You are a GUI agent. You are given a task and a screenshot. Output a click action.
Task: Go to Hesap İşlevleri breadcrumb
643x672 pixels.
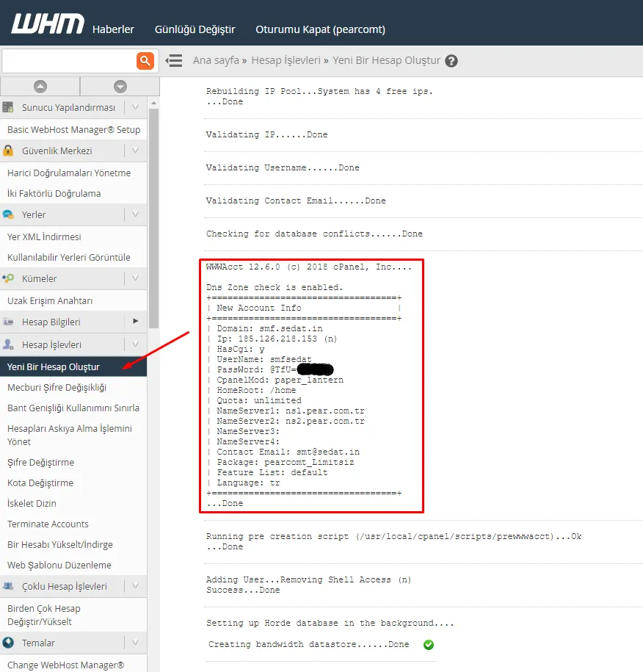(286, 60)
